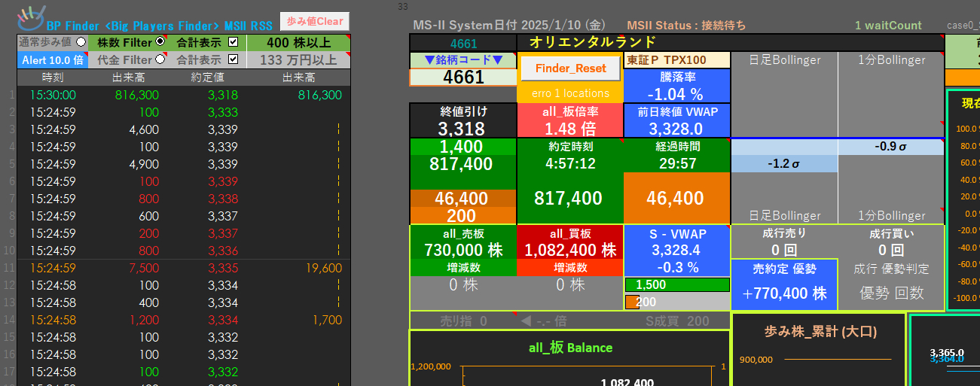Click the all_買板 1,082,400 株 cell
The height and width of the screenshot is (386, 980).
coord(570,242)
